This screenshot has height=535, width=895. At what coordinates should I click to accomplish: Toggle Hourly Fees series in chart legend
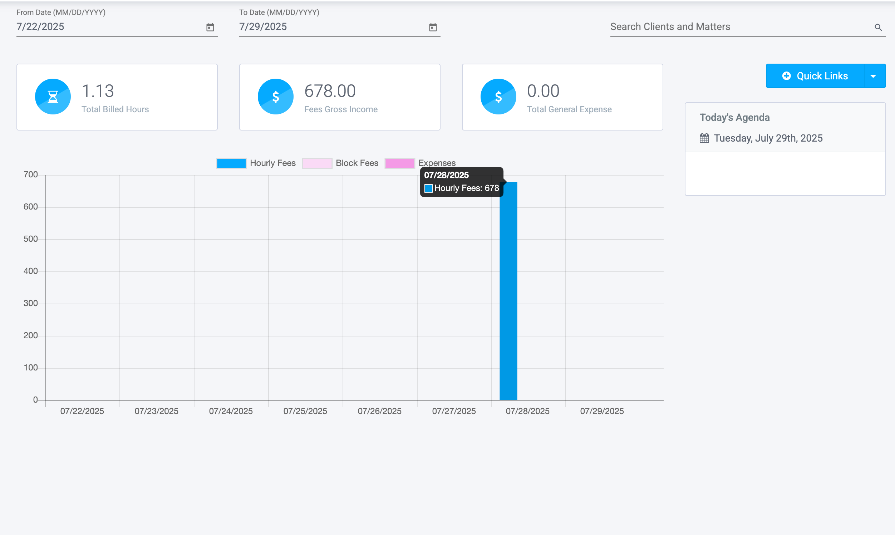click(x=272, y=163)
